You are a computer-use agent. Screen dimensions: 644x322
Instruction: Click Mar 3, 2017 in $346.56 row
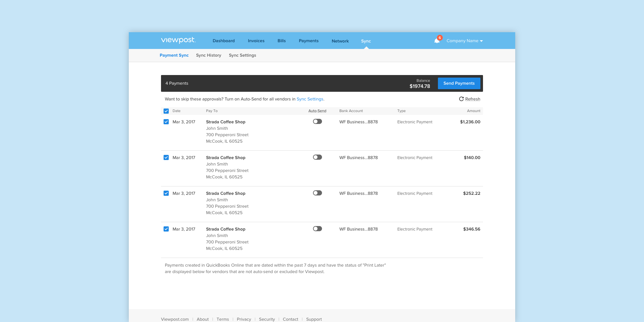(x=184, y=229)
